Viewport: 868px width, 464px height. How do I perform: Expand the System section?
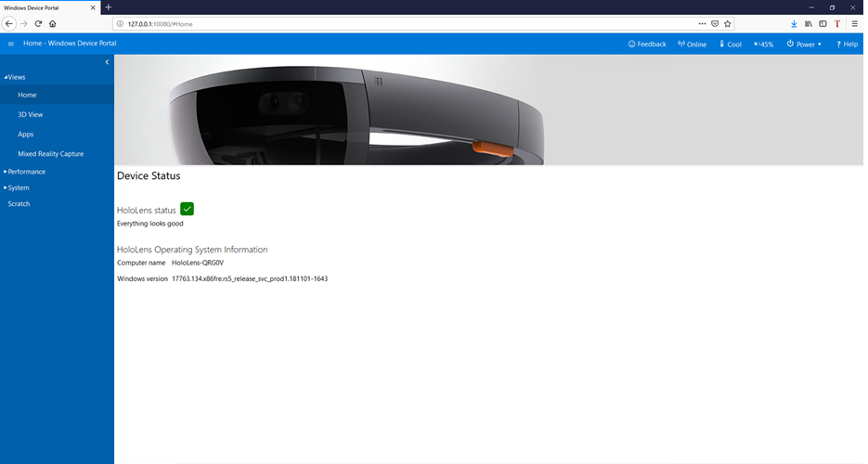coord(17,188)
